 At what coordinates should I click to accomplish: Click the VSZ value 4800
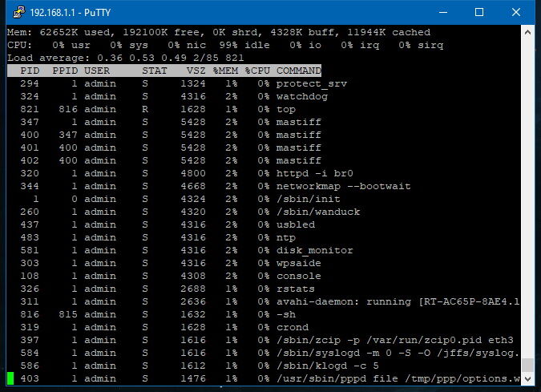point(193,173)
